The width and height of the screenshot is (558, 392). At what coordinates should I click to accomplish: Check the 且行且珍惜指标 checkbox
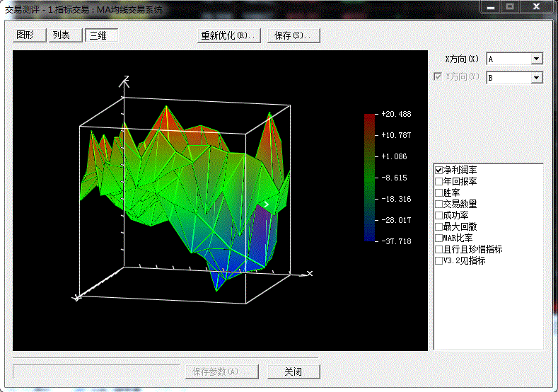tap(438, 250)
